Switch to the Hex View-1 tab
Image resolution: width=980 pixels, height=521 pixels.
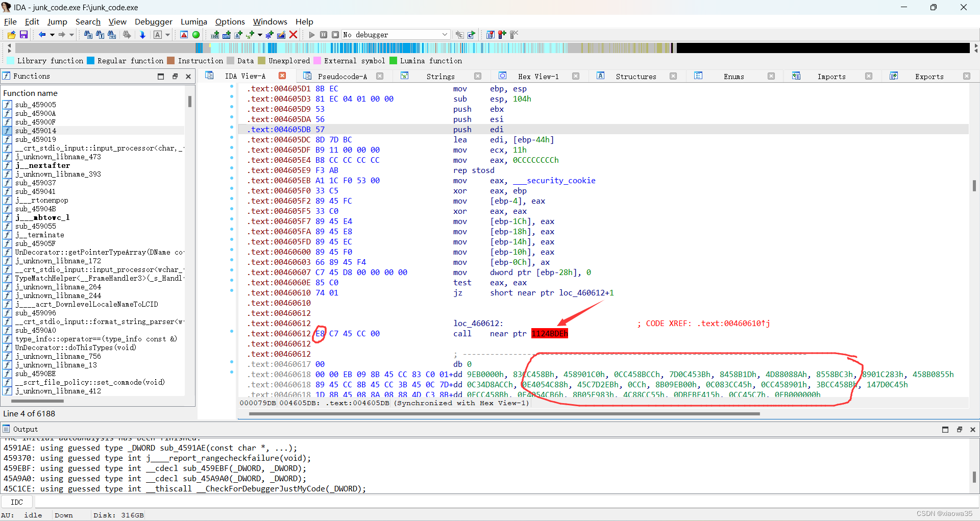click(538, 76)
